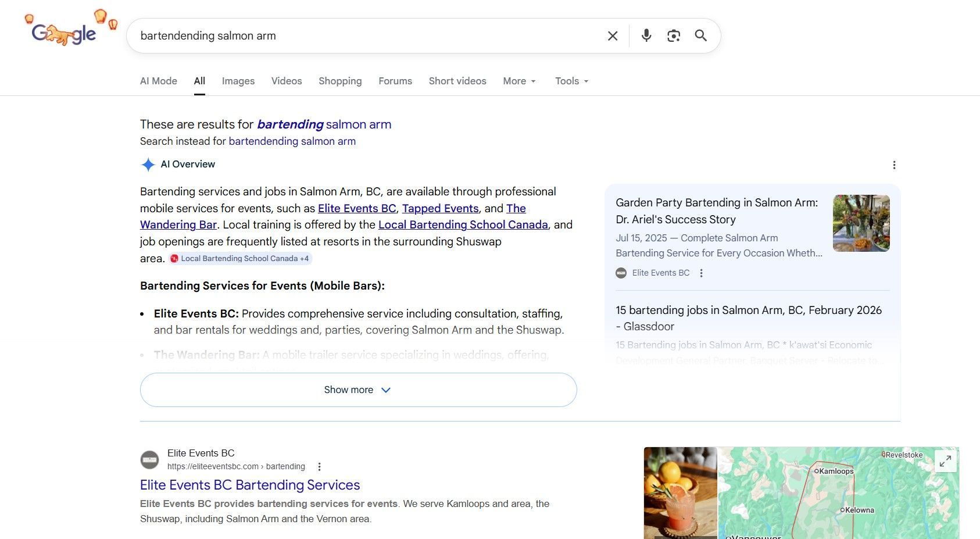Open the Tools dropdown

571,81
